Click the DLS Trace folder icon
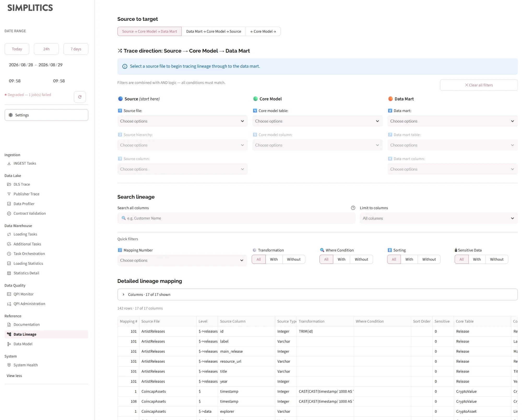Image resolution: width=522 pixels, height=420 pixels. 9,184
